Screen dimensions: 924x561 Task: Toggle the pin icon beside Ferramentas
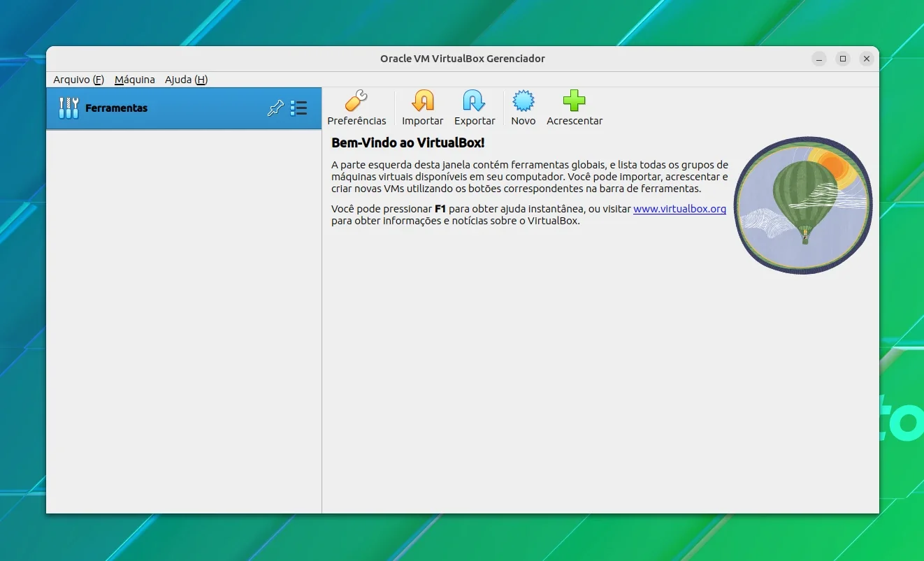click(x=275, y=108)
